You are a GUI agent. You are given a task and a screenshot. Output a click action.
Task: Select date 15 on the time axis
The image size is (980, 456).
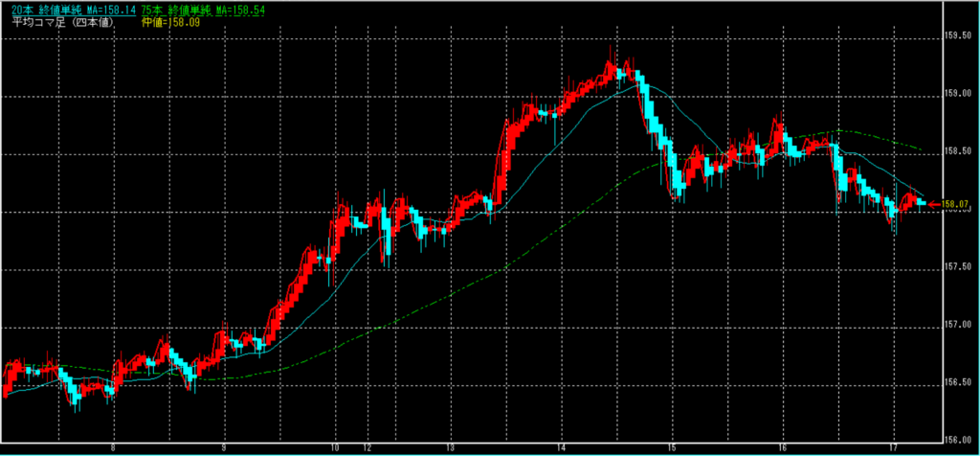point(672,447)
